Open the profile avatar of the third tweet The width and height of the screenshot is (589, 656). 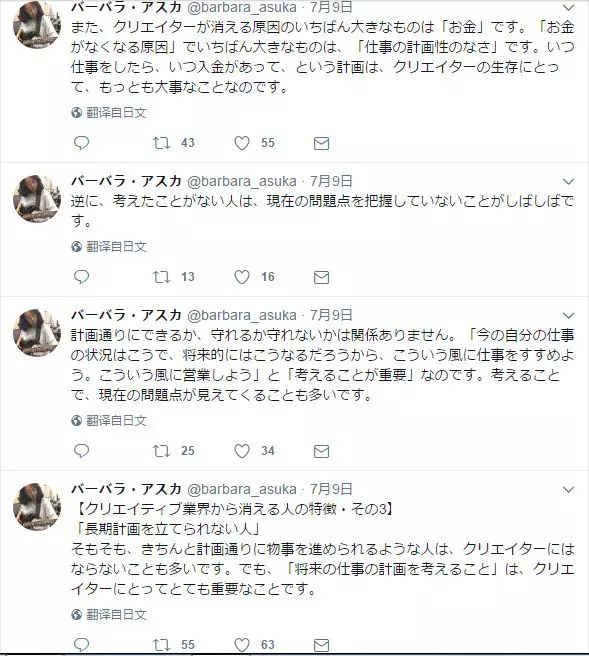point(37,333)
